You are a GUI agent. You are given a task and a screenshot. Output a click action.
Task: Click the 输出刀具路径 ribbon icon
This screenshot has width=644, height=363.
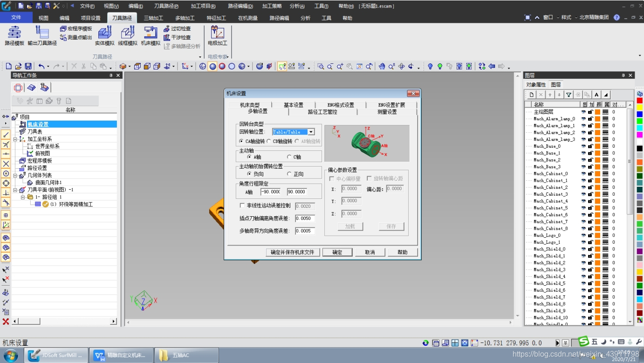(x=42, y=36)
